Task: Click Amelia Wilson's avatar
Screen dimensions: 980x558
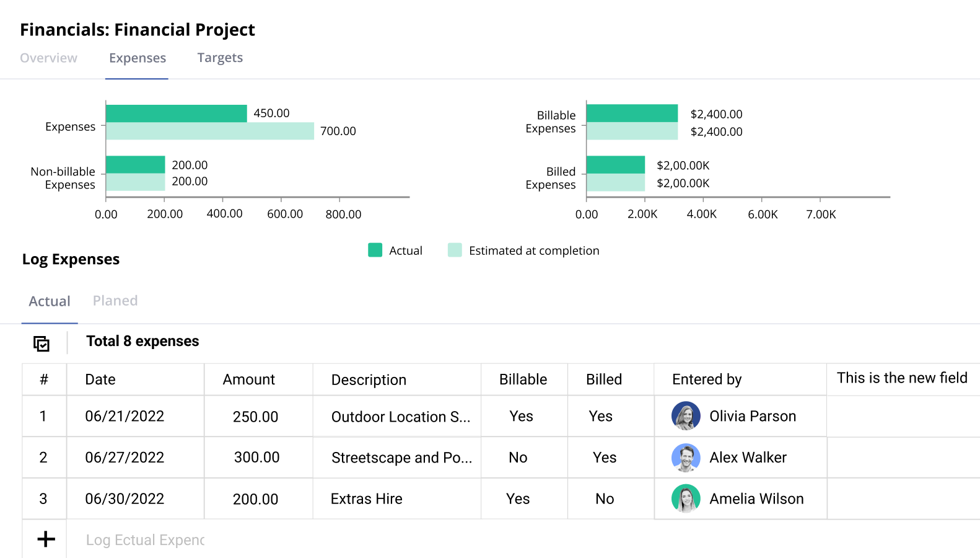Action: [686, 498]
